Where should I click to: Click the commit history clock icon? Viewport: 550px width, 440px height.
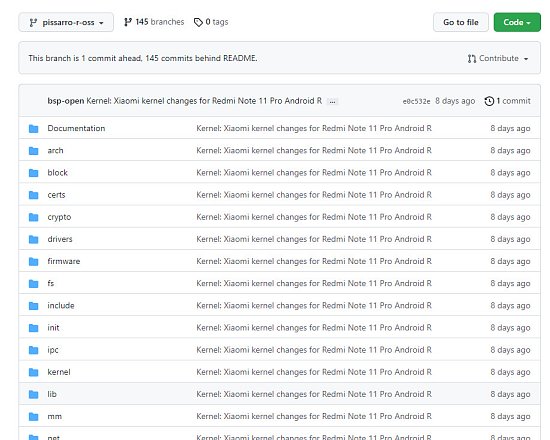489,101
